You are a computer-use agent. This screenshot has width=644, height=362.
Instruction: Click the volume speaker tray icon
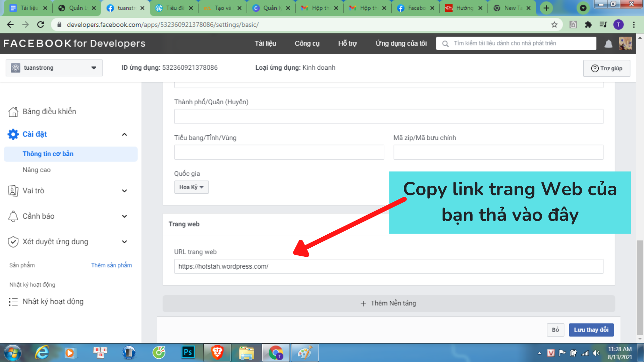pos(596,353)
